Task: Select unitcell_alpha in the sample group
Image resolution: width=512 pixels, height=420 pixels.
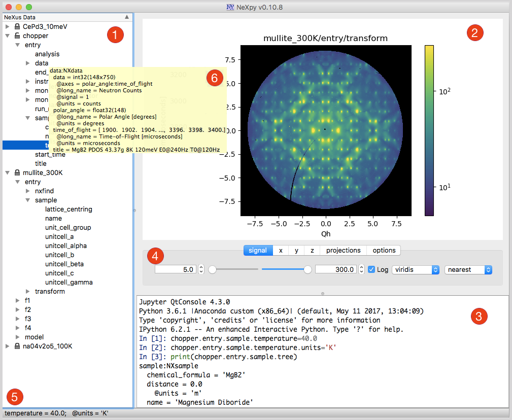Action: (x=65, y=246)
